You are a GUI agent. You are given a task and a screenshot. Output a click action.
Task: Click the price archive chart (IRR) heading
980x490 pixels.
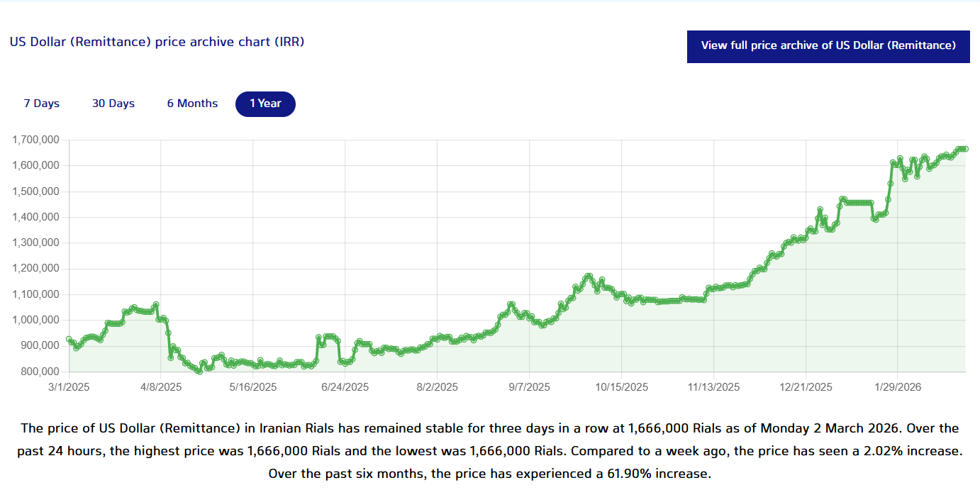pyautogui.click(x=157, y=42)
